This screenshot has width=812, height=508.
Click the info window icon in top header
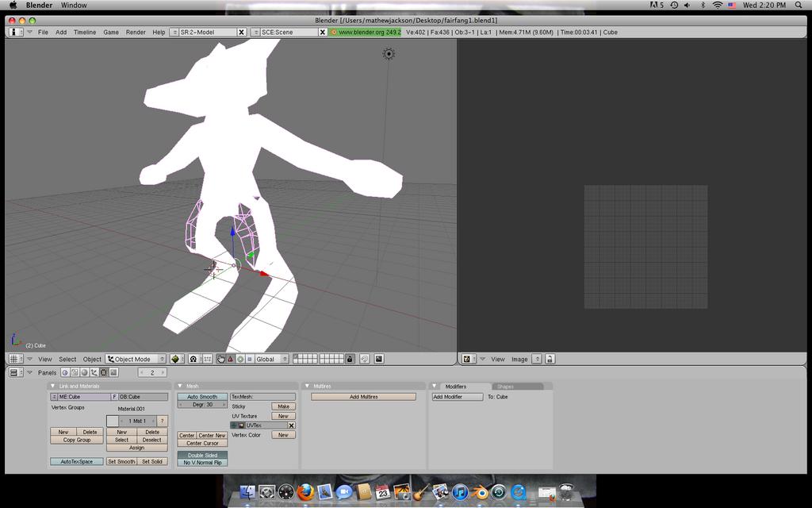coord(14,32)
